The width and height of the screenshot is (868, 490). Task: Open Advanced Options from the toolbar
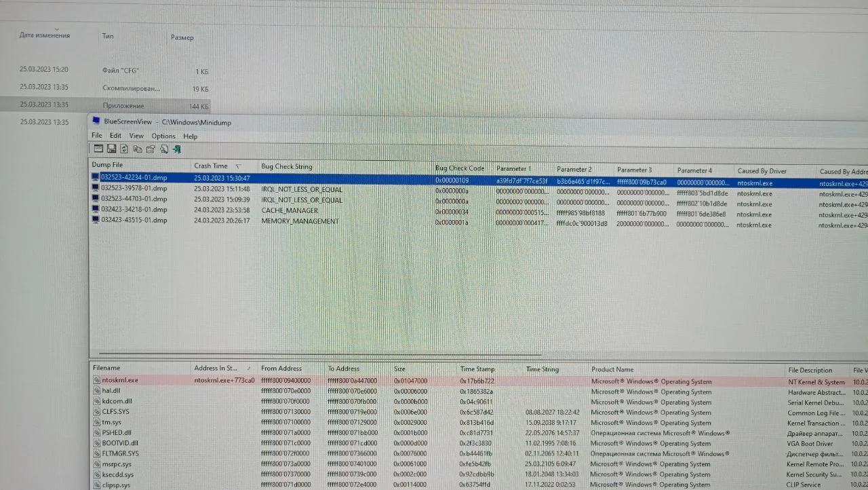(x=98, y=149)
